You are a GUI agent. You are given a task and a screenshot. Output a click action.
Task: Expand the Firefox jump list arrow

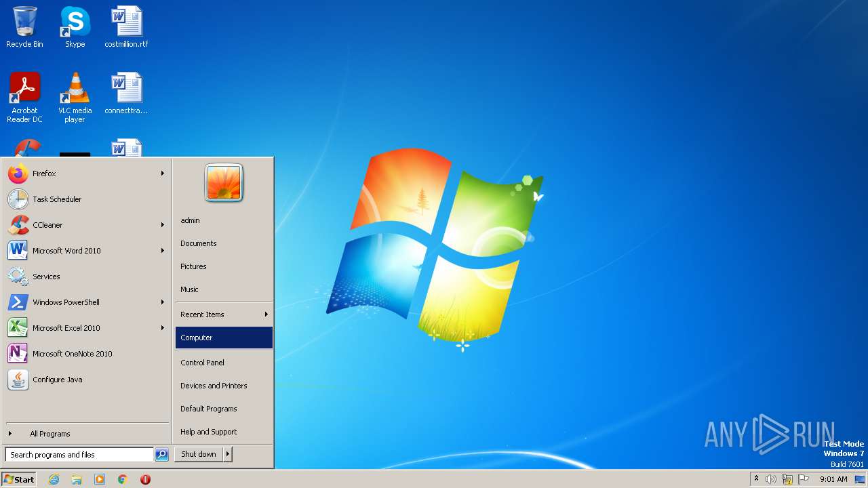[x=163, y=174]
